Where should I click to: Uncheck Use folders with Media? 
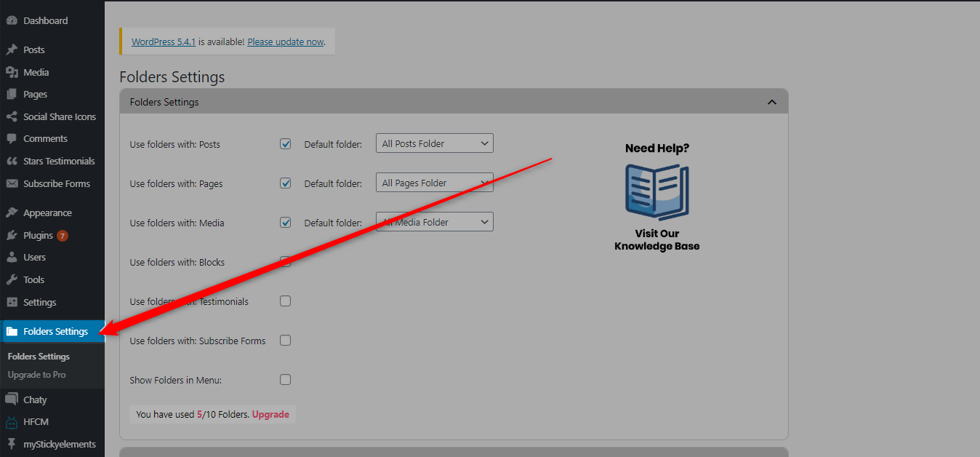pos(286,222)
